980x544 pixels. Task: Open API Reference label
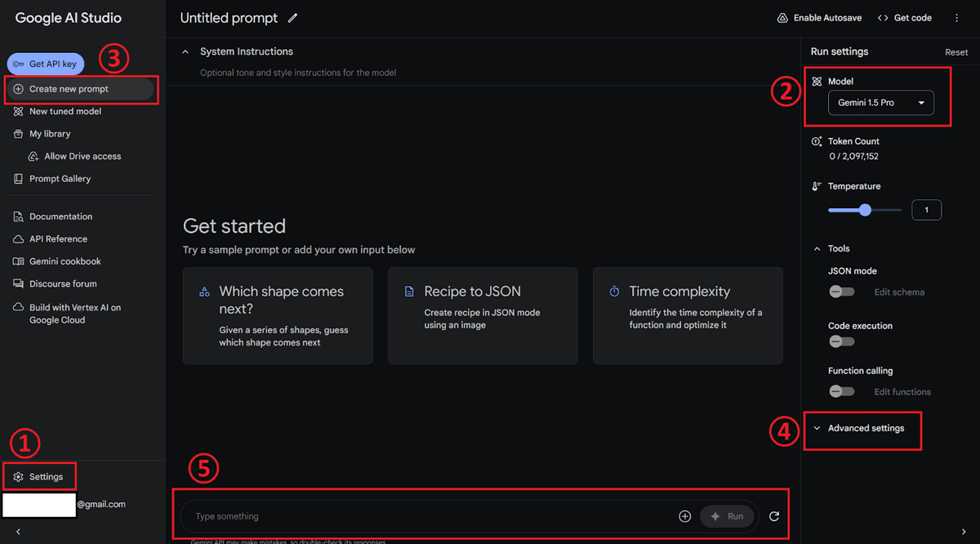(x=58, y=239)
